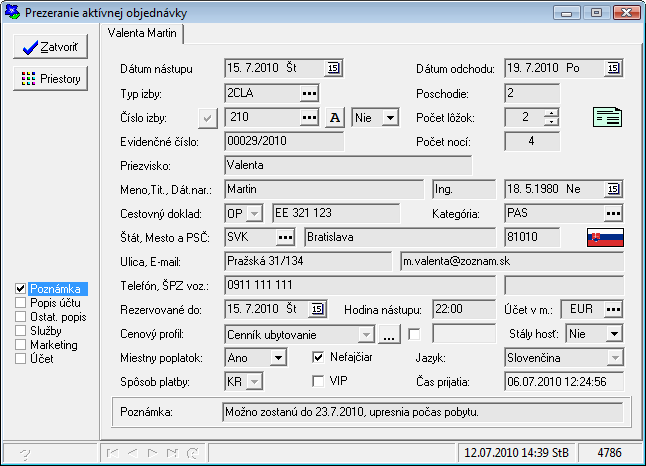The height and width of the screenshot is (466, 646).
Task: Open the Nie dropdown next to room number
Action: 390,118
